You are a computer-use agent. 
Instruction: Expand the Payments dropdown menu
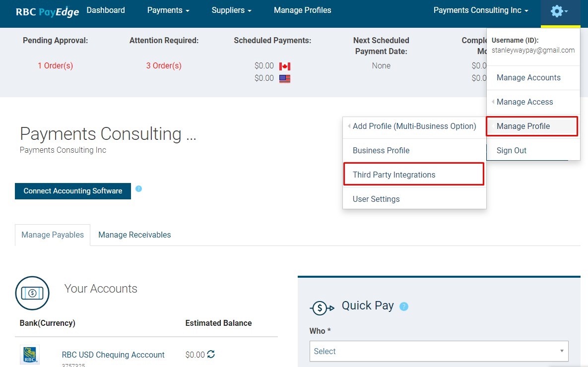tap(168, 10)
